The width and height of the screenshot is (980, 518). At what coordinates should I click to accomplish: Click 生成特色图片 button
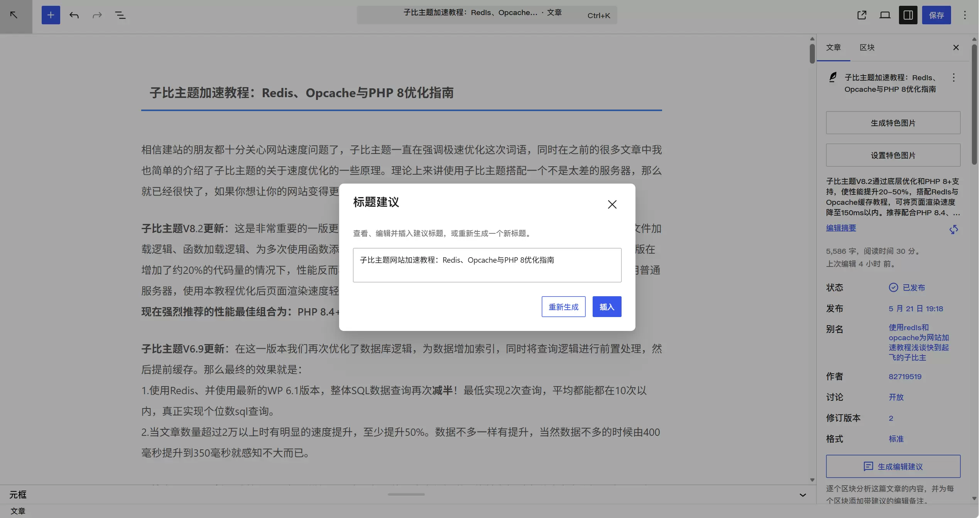click(893, 123)
